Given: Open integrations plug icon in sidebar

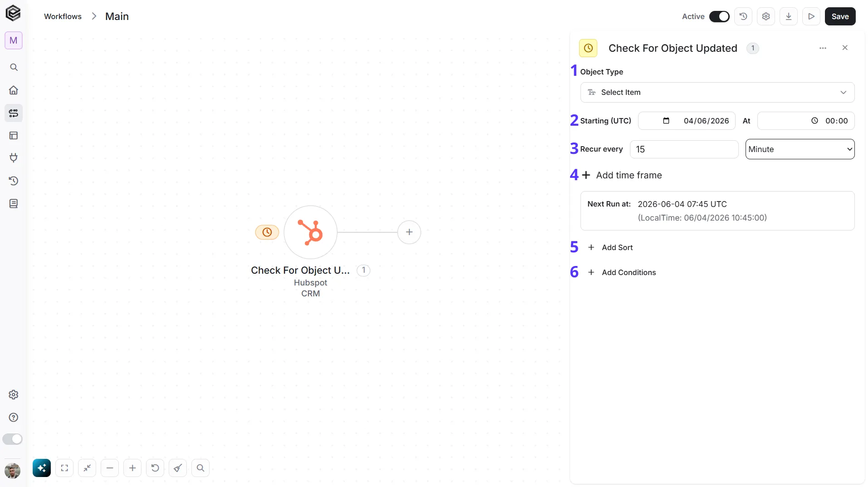Looking at the screenshot, I should pyautogui.click(x=14, y=158).
